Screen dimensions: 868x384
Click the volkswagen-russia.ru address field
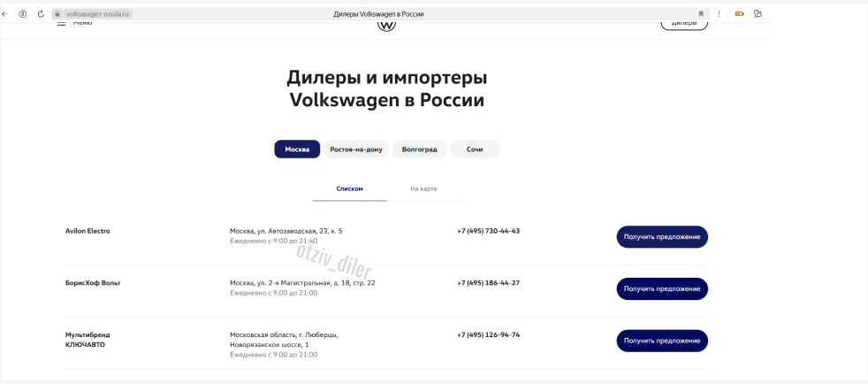click(98, 14)
